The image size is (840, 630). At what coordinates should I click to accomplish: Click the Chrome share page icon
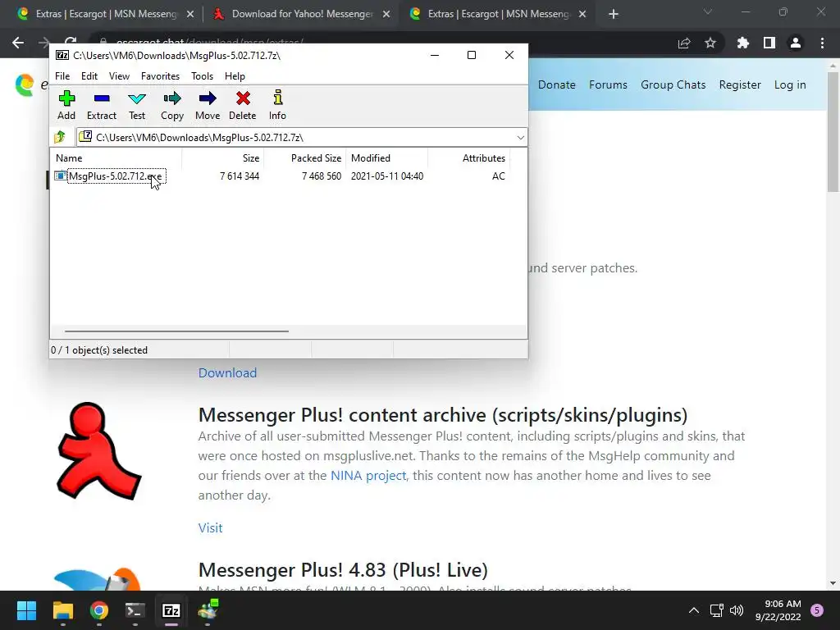tap(684, 43)
